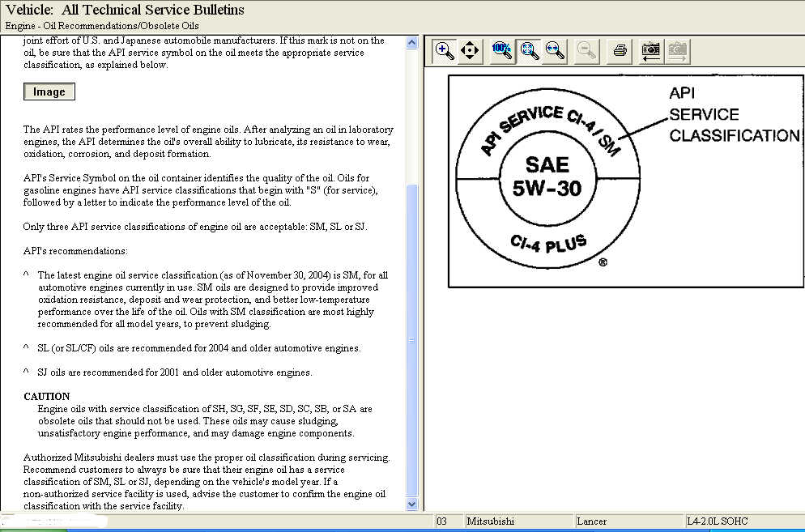Image resolution: width=805 pixels, height=532 pixels.
Task: Activate the pan image tool
Action: [470, 51]
